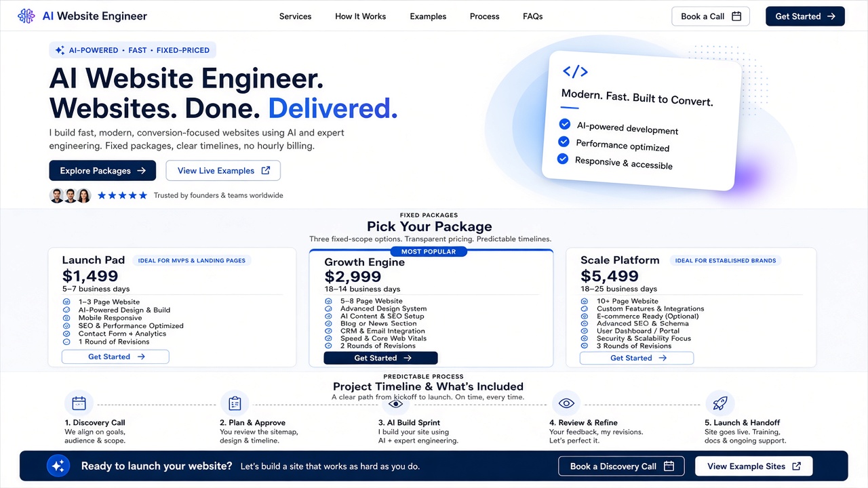The width and height of the screenshot is (868, 488).
Task: Click the header Get Started button
Action: (805, 16)
